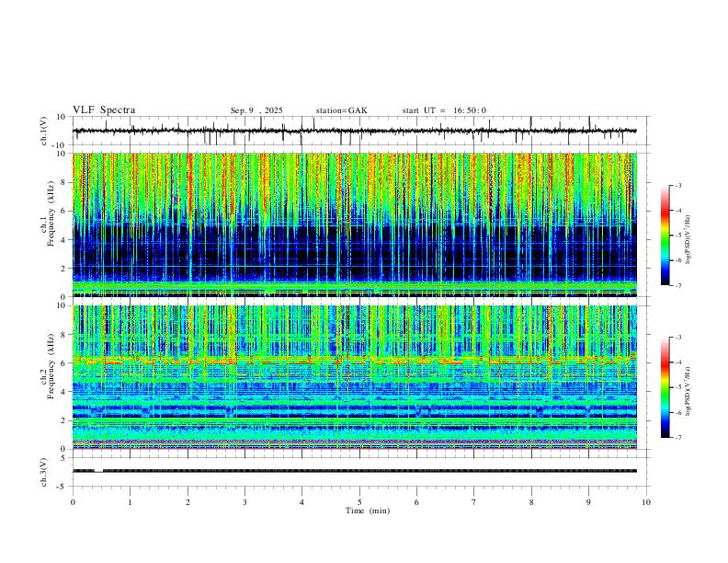
Task: Click the time axis tick label 9
Action: point(588,502)
